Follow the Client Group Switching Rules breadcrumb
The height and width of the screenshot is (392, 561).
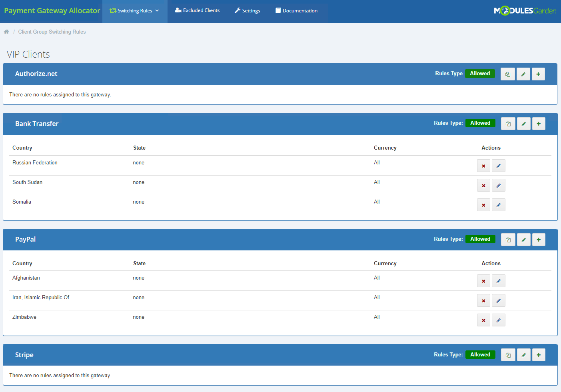[x=52, y=32]
